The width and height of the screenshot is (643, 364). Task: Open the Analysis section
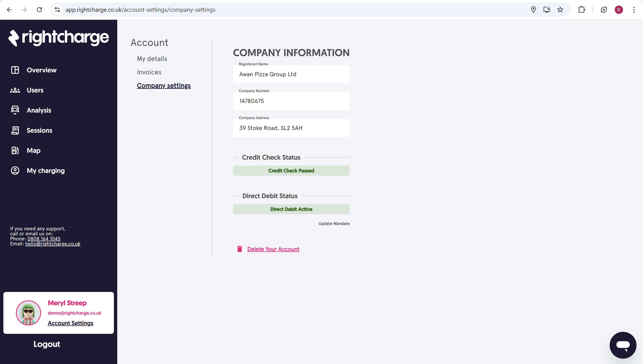(x=39, y=110)
